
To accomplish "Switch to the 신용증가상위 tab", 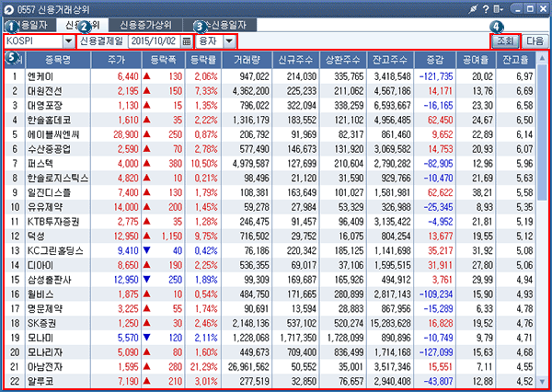I will click(145, 25).
